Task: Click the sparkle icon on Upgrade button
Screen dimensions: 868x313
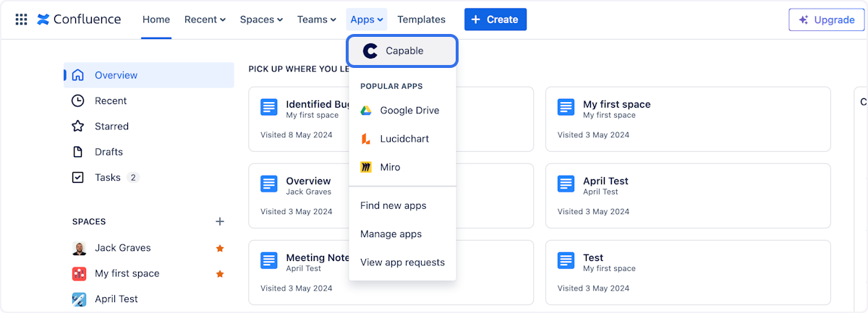Action: pyautogui.click(x=804, y=20)
